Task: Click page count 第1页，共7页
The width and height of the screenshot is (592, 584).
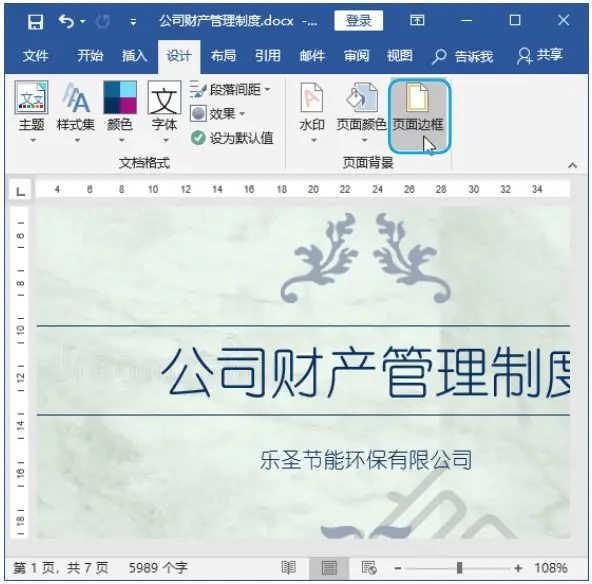Action: [x=61, y=568]
